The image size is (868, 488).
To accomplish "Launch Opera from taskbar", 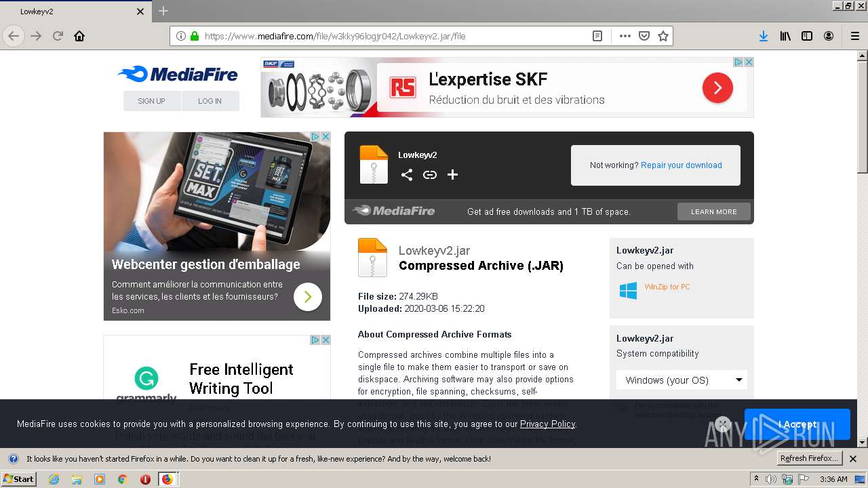I will (145, 479).
